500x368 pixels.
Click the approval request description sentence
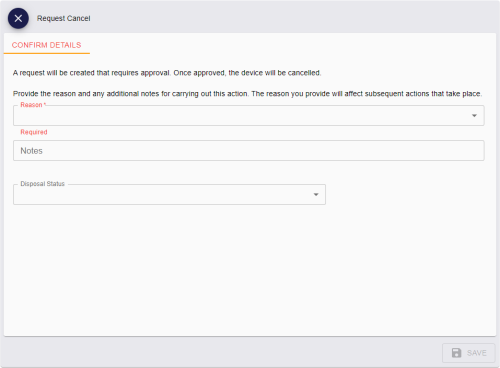pos(167,73)
